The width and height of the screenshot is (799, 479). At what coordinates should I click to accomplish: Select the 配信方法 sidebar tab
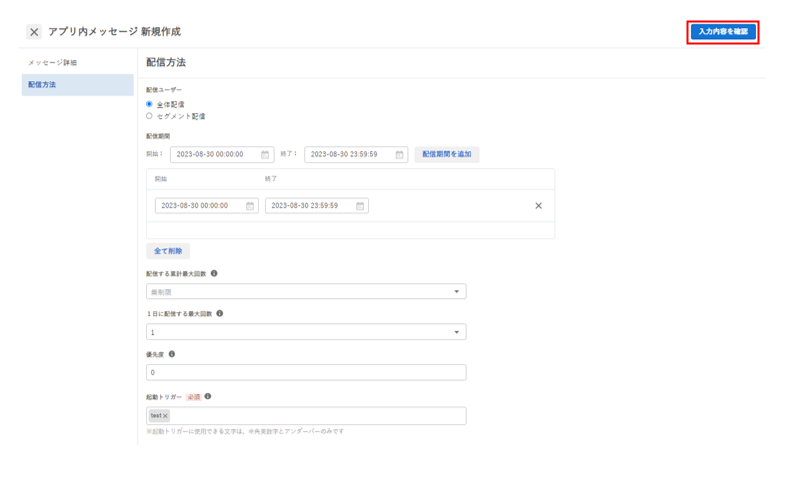pos(77,85)
